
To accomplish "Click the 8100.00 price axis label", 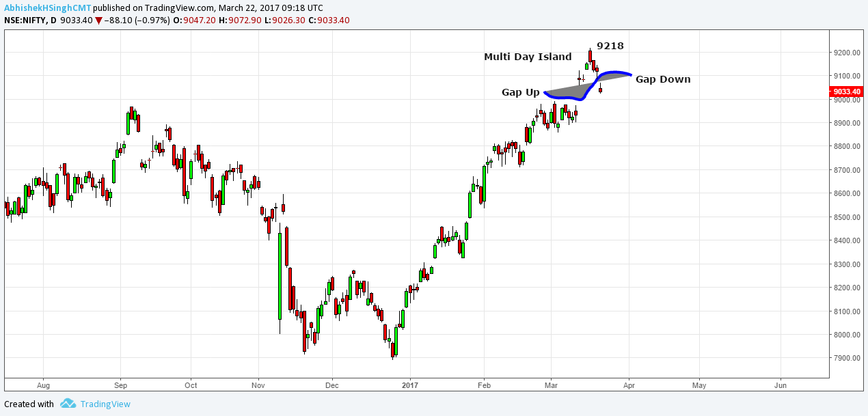I will click(846, 311).
